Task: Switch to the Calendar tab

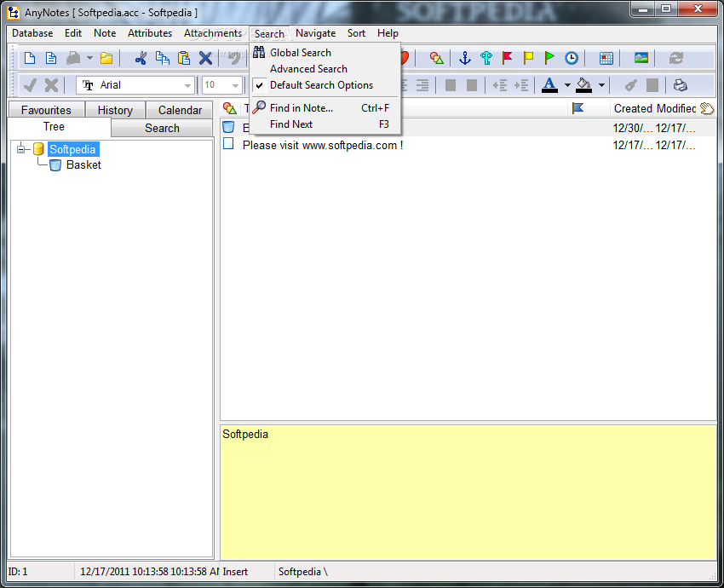Action: (x=180, y=110)
